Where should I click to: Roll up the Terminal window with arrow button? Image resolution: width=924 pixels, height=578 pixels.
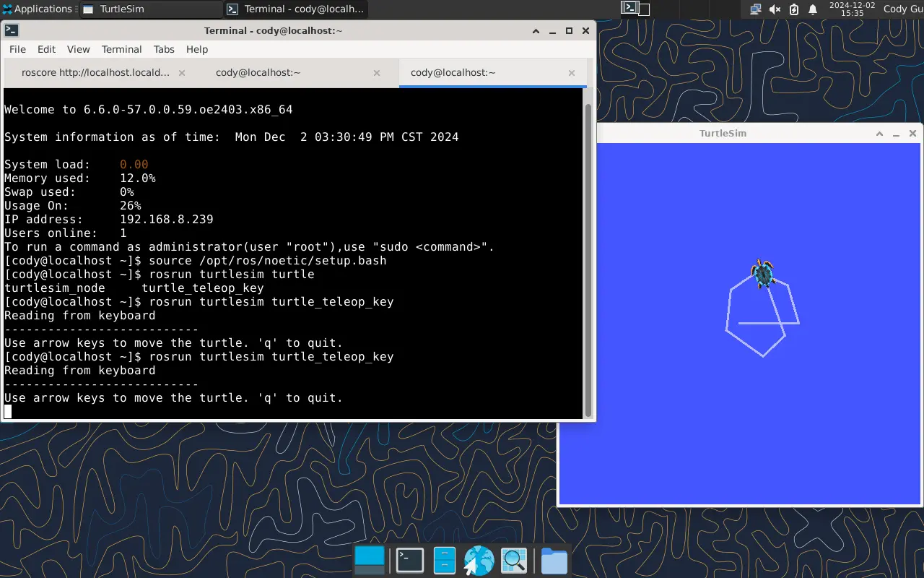(536, 31)
